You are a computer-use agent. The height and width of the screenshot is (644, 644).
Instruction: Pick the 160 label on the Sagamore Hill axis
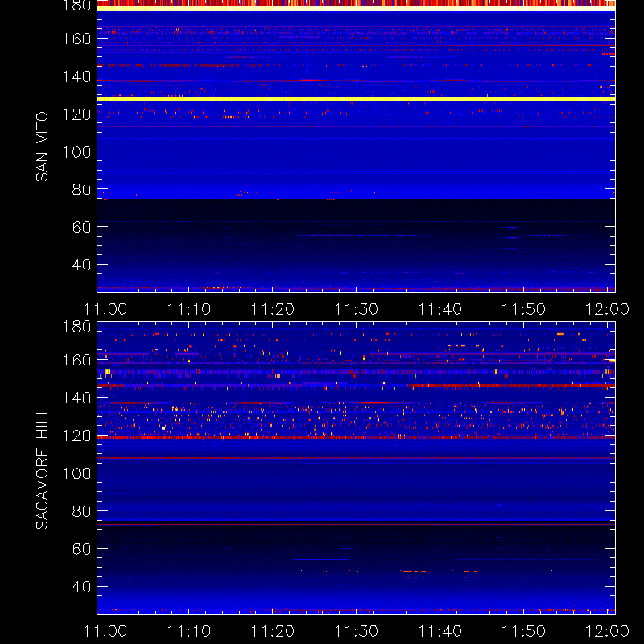[x=76, y=361]
